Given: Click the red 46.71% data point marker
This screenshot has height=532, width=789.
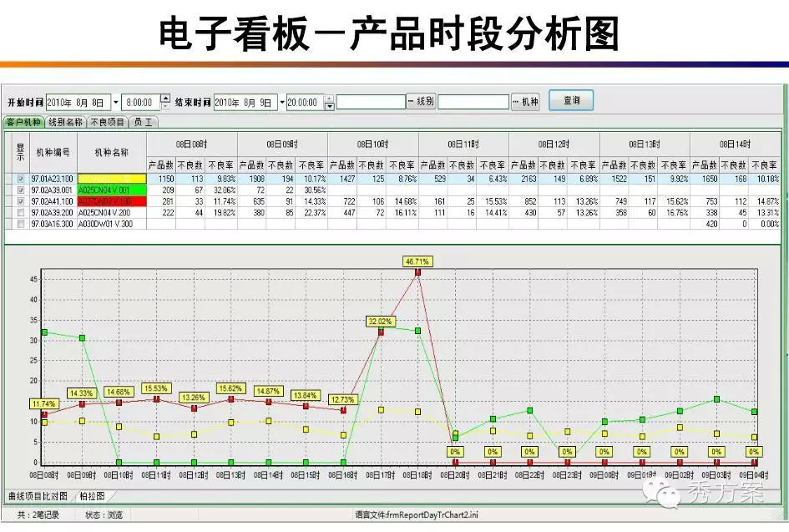Looking at the screenshot, I should (417, 272).
